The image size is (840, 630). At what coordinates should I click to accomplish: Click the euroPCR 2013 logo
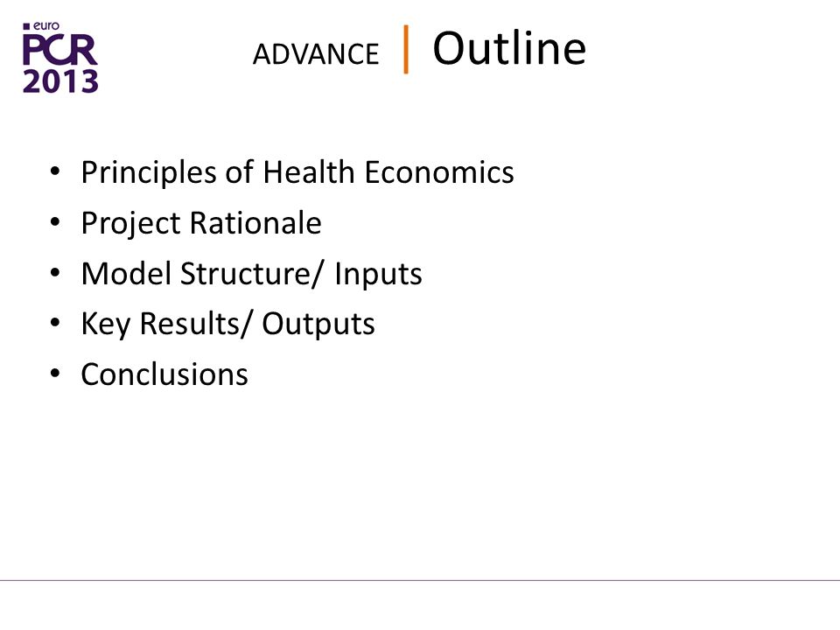click(x=60, y=58)
